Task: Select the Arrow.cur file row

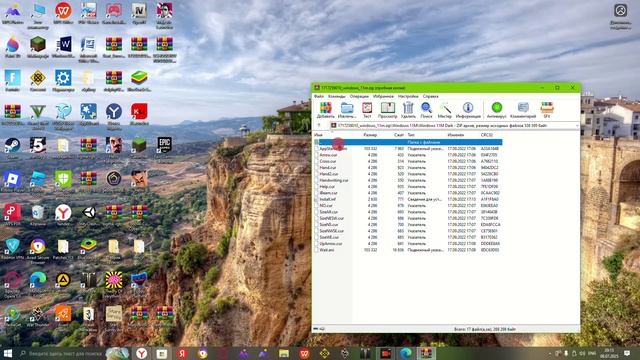Action: [x=407, y=155]
